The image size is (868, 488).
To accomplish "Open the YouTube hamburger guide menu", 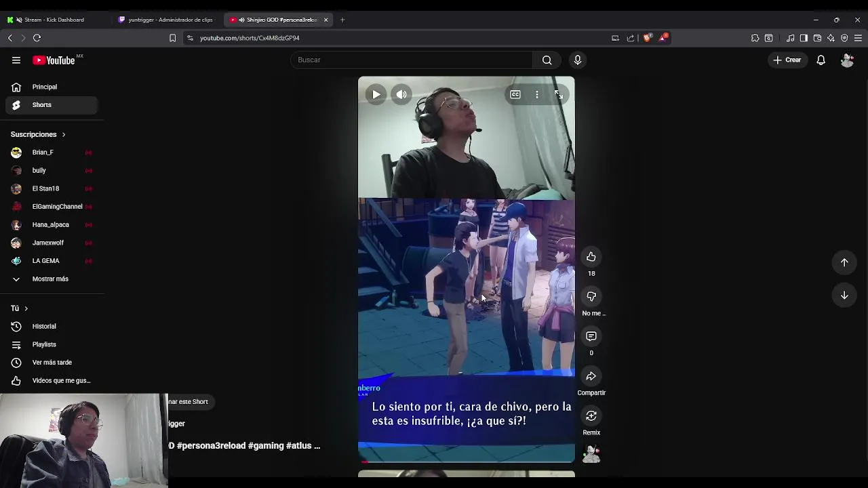I will pos(16,60).
